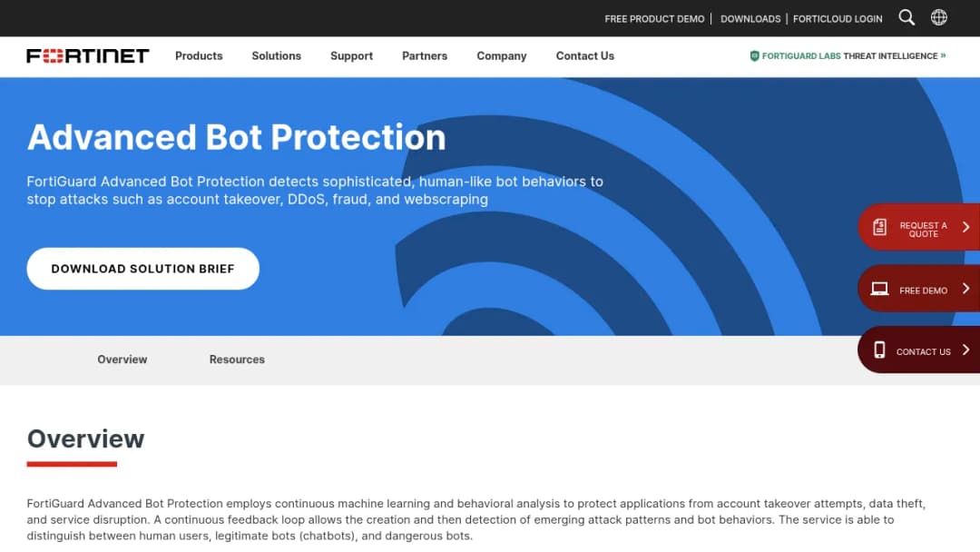Open the Support menu
980x552 pixels.
351,56
